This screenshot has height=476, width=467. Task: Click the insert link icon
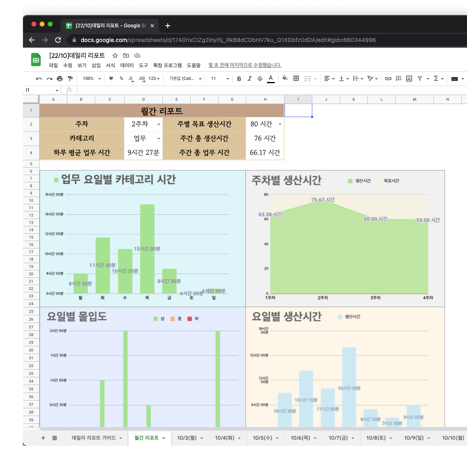point(388,79)
